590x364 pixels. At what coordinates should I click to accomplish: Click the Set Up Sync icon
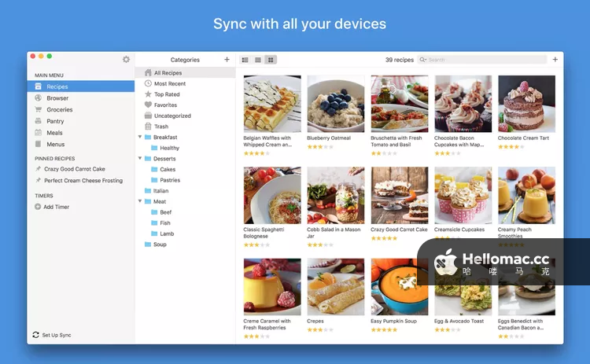point(36,335)
